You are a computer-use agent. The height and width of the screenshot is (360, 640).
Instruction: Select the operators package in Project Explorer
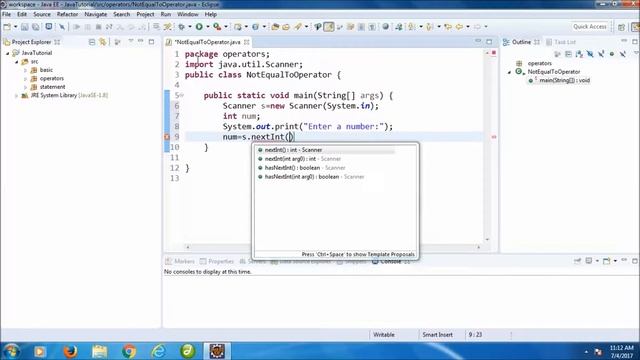[x=52, y=78]
